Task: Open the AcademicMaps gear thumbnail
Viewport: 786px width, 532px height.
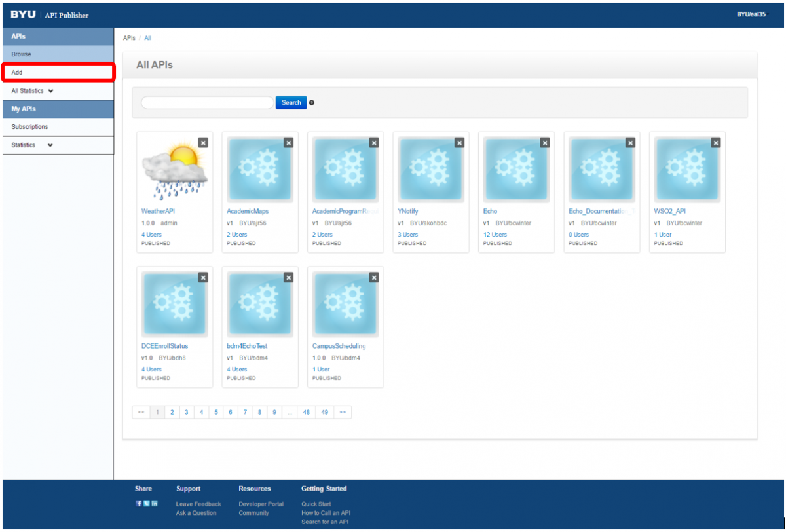Action: pos(260,170)
